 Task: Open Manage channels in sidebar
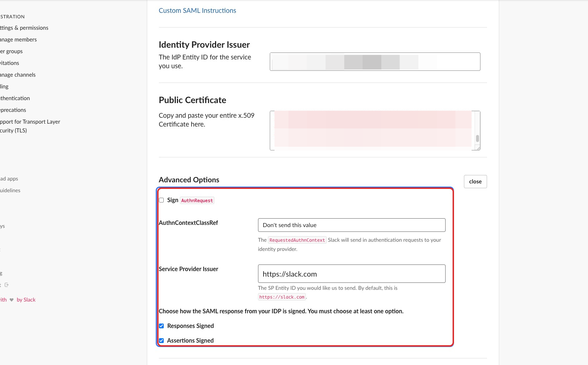(x=18, y=75)
